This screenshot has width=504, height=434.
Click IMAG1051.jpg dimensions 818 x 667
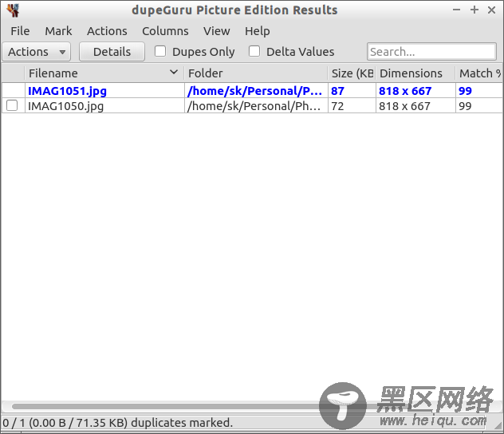pyautogui.click(x=405, y=91)
